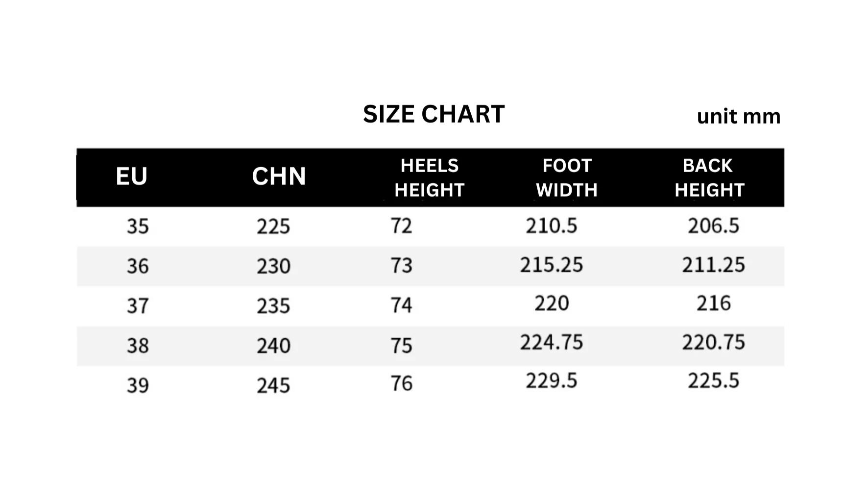This screenshot has width=868, height=502.
Task: Select the CHN column header
Action: point(279,176)
